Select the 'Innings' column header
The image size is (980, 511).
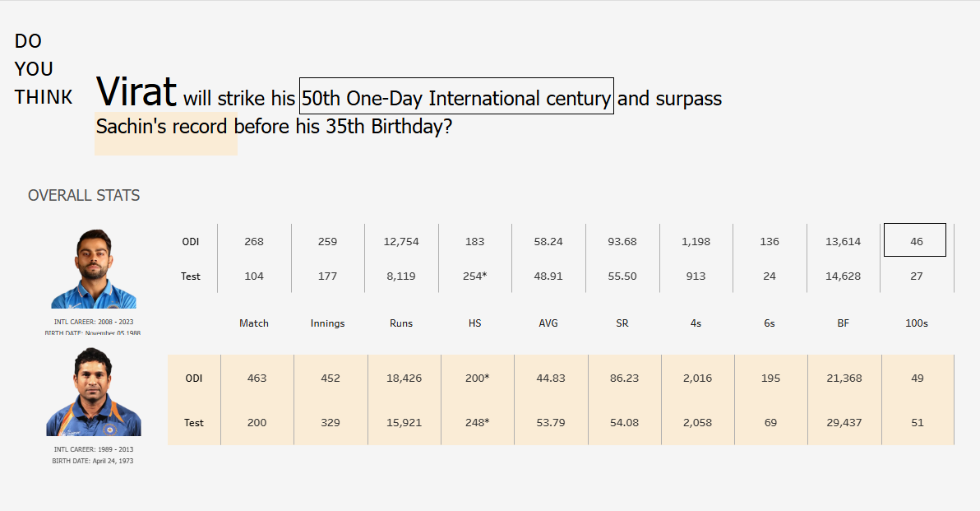coord(327,323)
